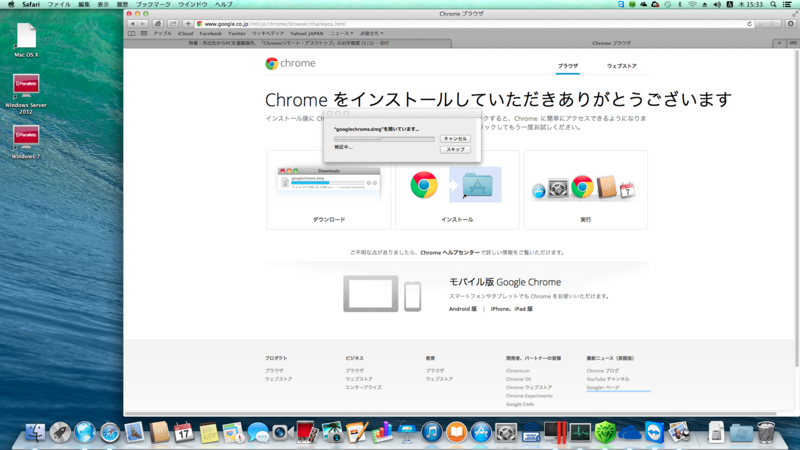The image size is (800, 450).
Task: Click the www.google.co.jp address field
Action: (472, 24)
